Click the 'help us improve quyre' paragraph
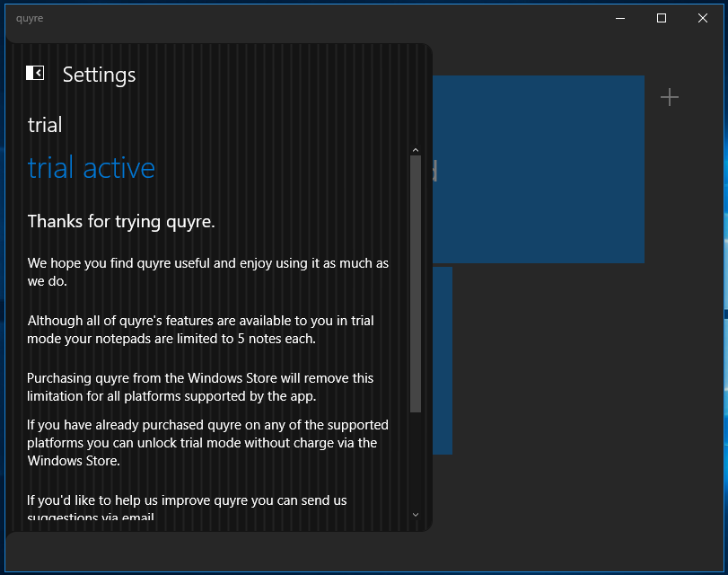Screen dimensions: 728x575 click(x=187, y=508)
